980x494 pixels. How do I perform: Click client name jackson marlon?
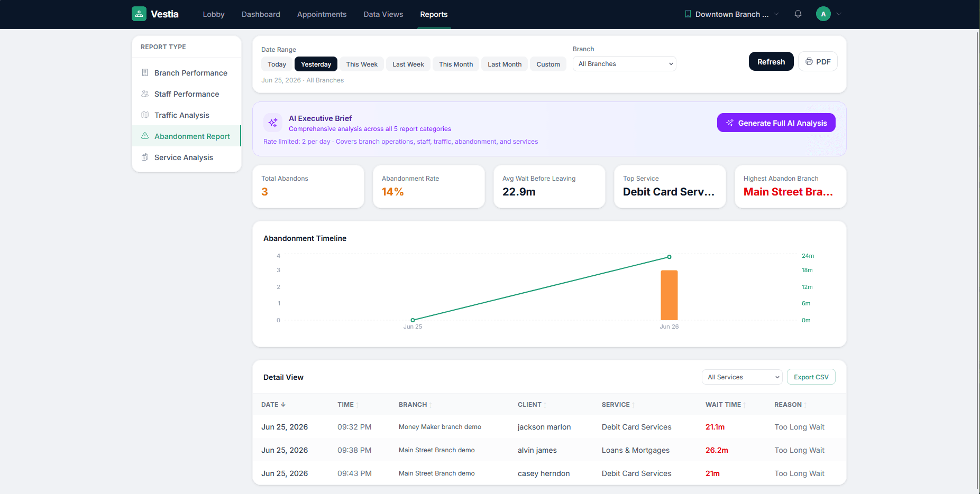click(x=544, y=427)
